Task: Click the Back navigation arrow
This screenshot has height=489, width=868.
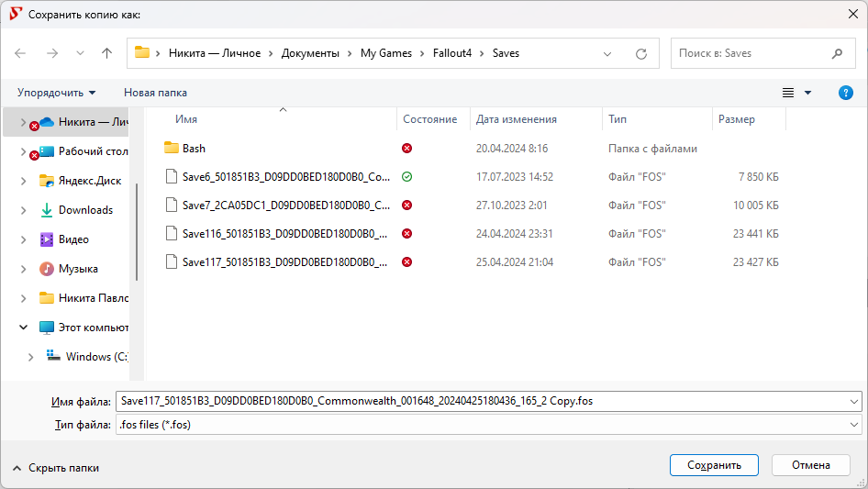Action: 21,53
